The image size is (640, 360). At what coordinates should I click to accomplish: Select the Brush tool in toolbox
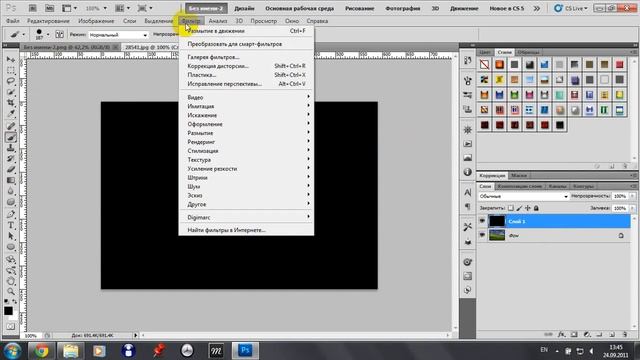point(11,138)
